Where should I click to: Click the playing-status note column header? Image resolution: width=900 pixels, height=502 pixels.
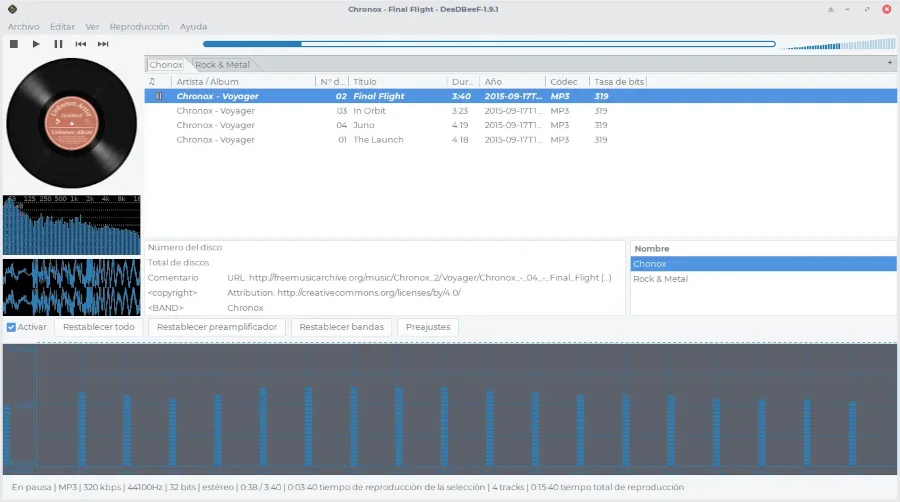pos(152,81)
